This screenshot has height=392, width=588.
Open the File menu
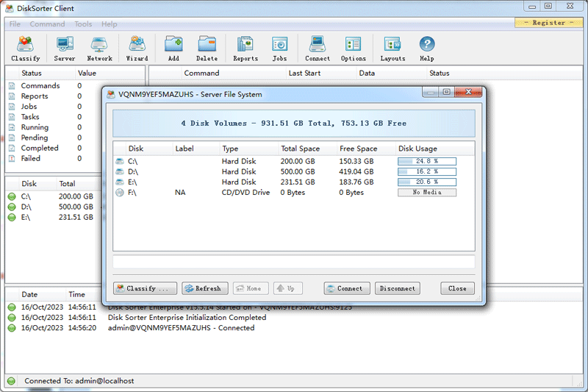(15, 24)
